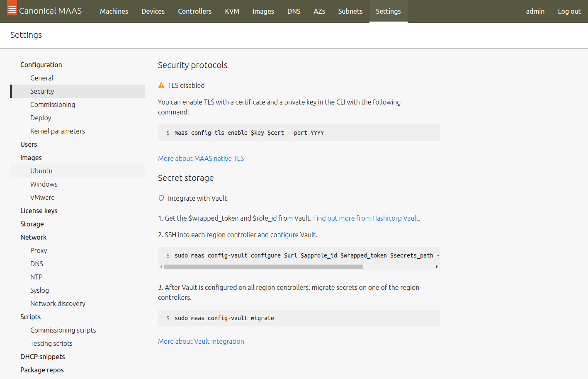Select Security in the settings sidebar
Viewport: 588px width, 379px height.
(x=42, y=91)
